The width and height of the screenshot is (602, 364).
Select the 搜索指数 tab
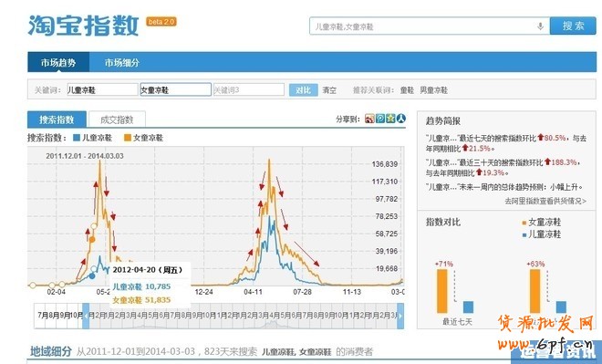tap(57, 120)
